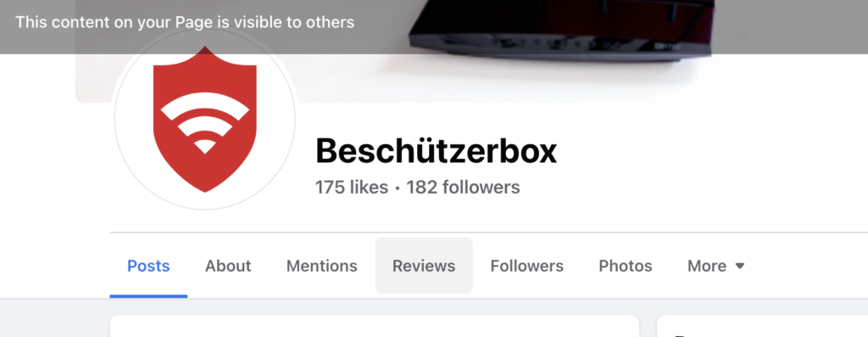Click the black router device in cover image
868x337 pixels.
click(x=560, y=29)
